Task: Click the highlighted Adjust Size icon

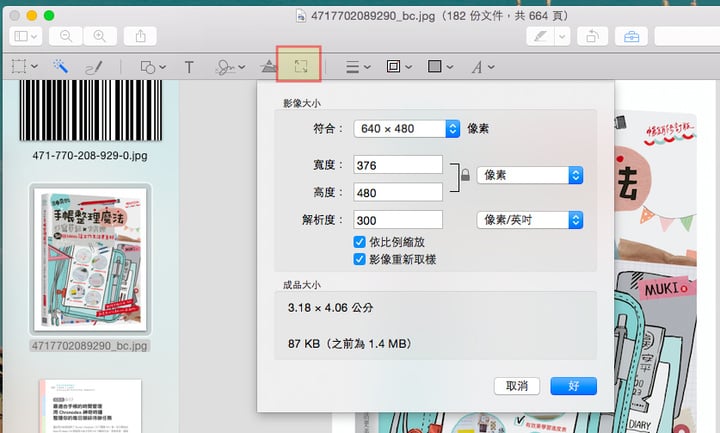Action: point(300,67)
